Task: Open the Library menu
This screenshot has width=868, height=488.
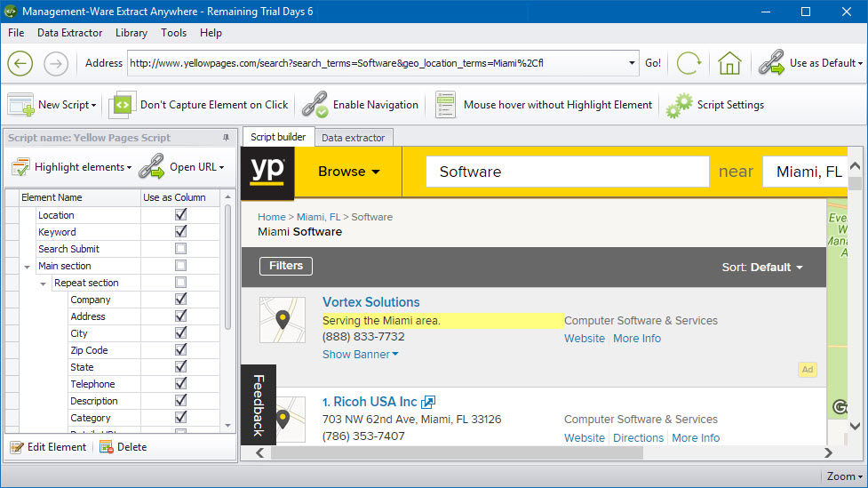Action: (131, 33)
